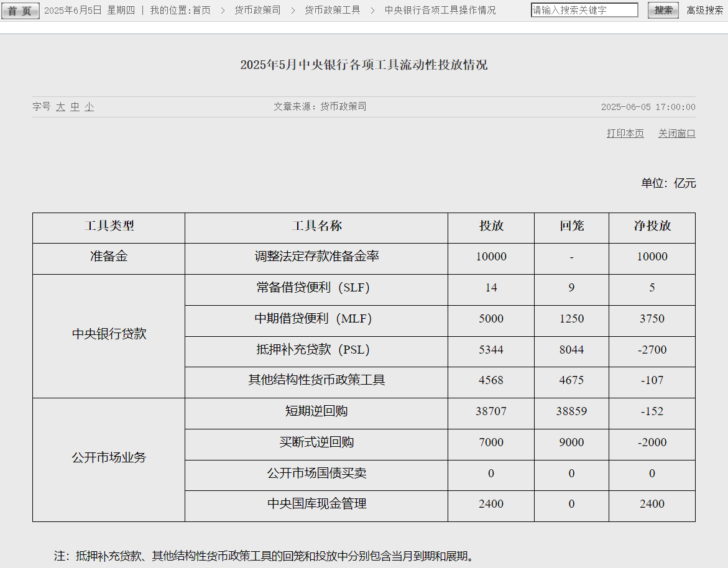Screen dimensions: 728x568
Task: Set font size to 大 (large)
Action: pyautogui.click(x=60, y=107)
